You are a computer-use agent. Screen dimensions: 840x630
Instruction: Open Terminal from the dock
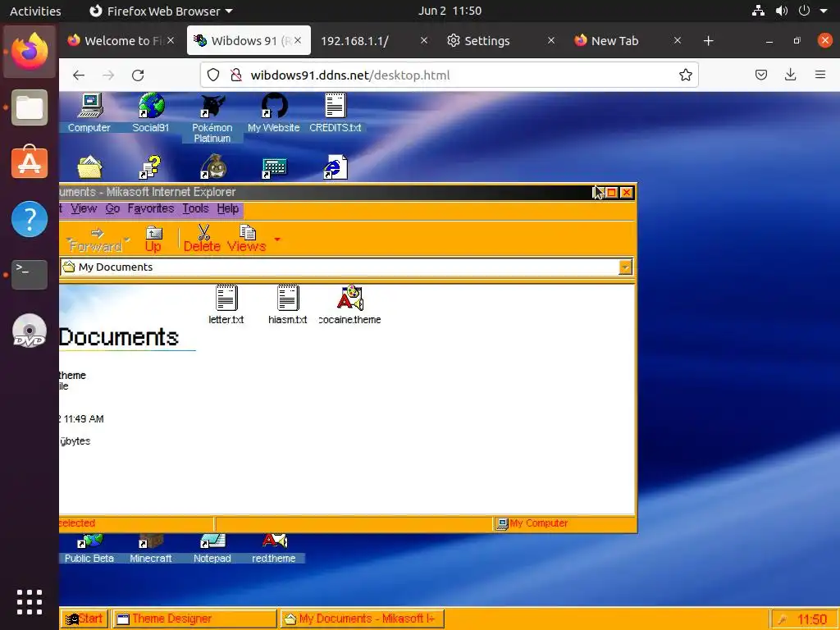point(30,274)
